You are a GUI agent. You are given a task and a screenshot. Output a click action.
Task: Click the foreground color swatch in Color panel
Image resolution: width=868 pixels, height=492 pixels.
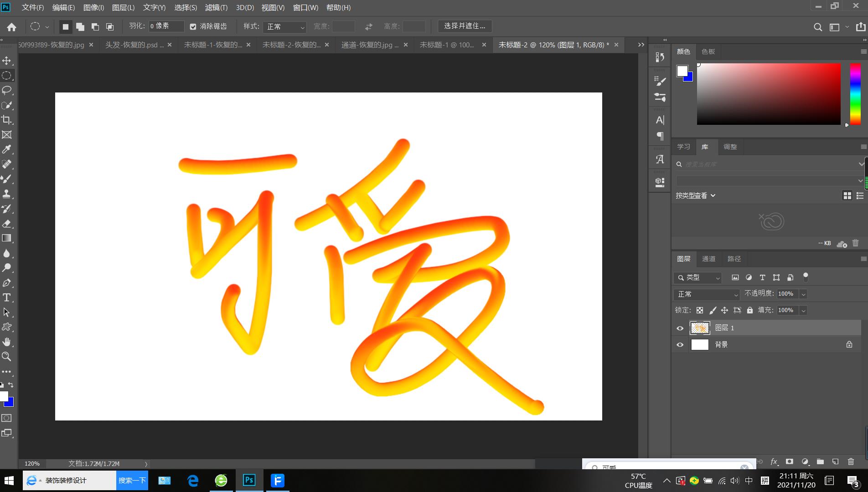point(682,71)
